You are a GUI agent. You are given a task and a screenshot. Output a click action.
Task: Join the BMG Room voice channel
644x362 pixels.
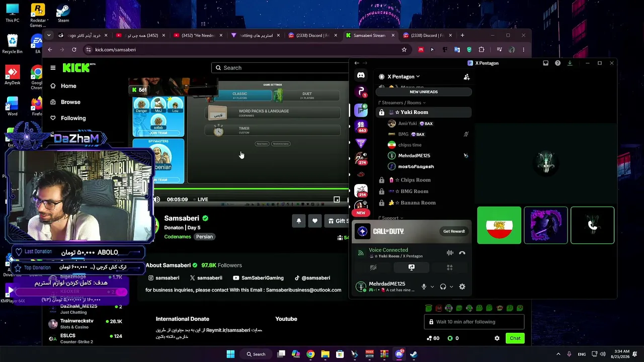coord(424,192)
